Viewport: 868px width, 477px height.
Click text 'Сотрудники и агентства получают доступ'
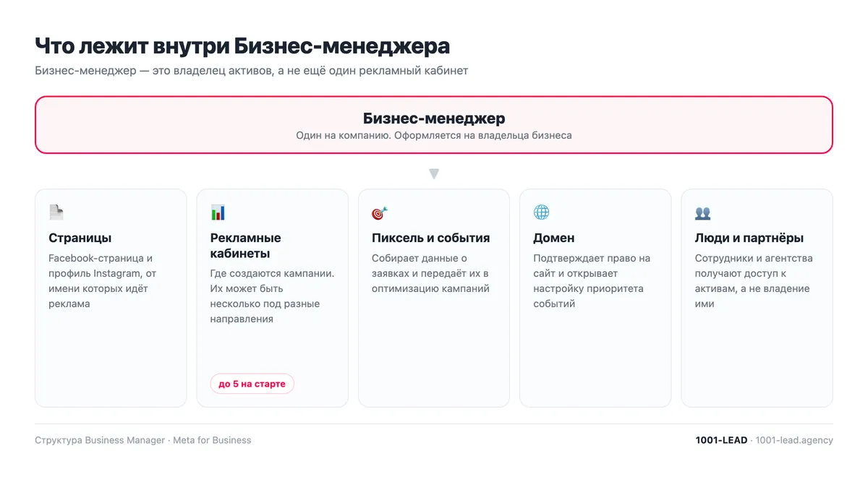tap(754, 266)
